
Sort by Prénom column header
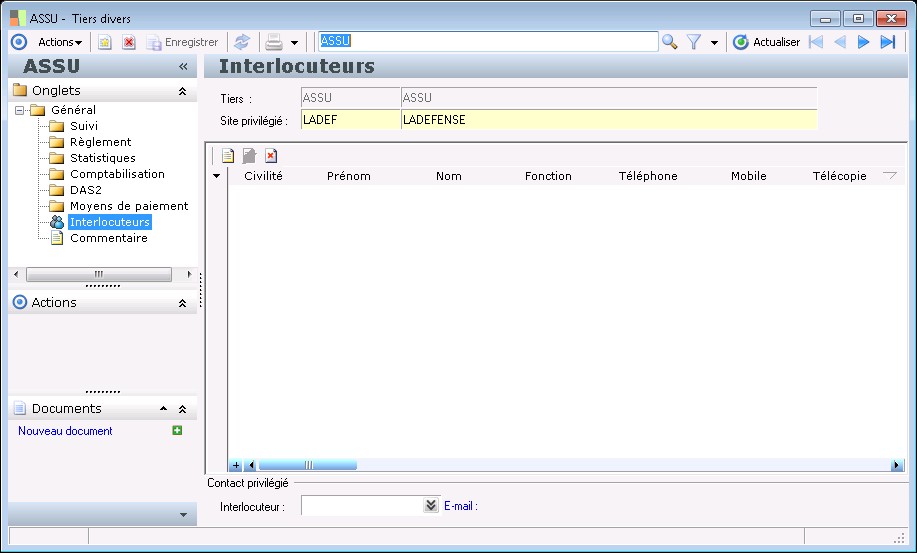pyautogui.click(x=349, y=176)
